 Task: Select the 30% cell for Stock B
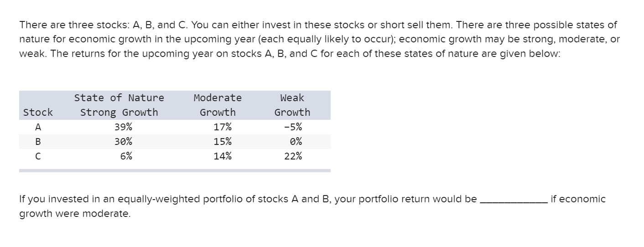(123, 141)
